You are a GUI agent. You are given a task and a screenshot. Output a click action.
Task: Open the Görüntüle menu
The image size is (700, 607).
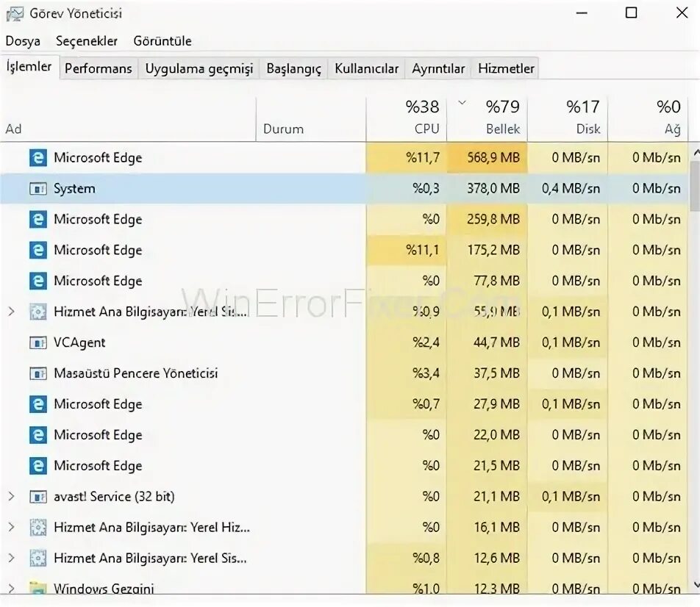click(162, 41)
